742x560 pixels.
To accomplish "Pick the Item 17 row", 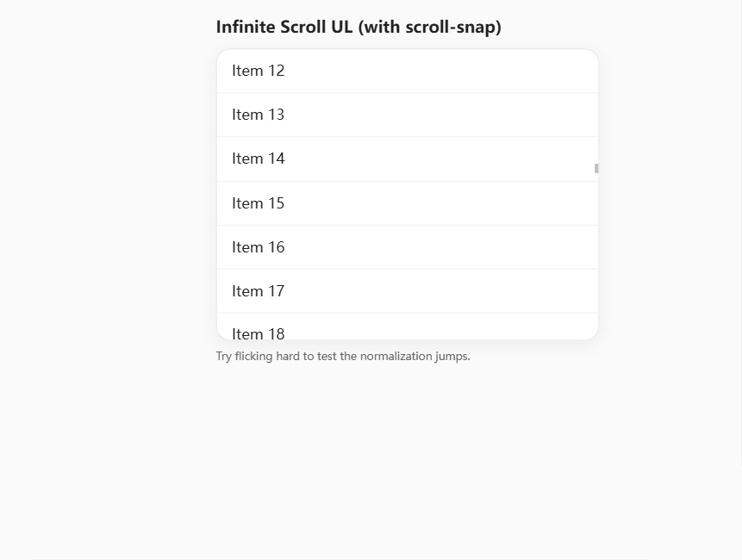I will coord(258,291).
